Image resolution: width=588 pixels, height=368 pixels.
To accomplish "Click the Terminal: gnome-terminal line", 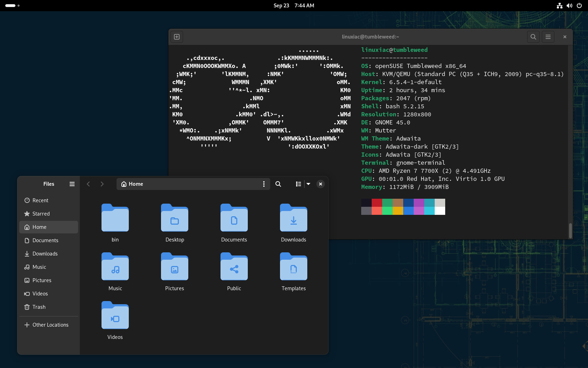I will pos(403,163).
